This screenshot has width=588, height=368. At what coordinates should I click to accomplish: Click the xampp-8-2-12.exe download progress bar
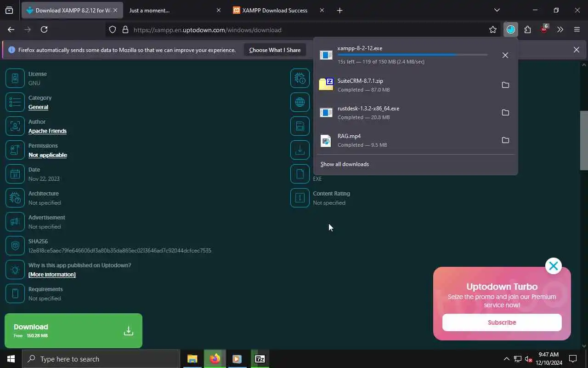point(413,55)
